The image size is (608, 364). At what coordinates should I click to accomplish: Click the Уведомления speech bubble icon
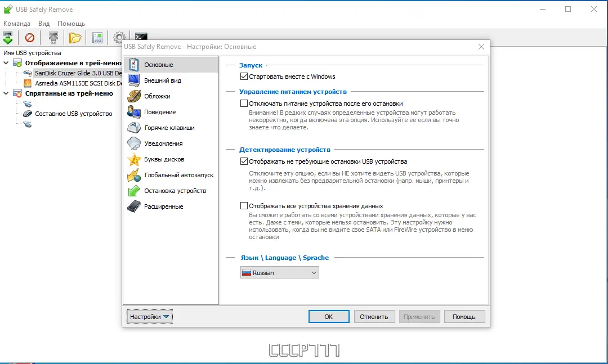(134, 143)
